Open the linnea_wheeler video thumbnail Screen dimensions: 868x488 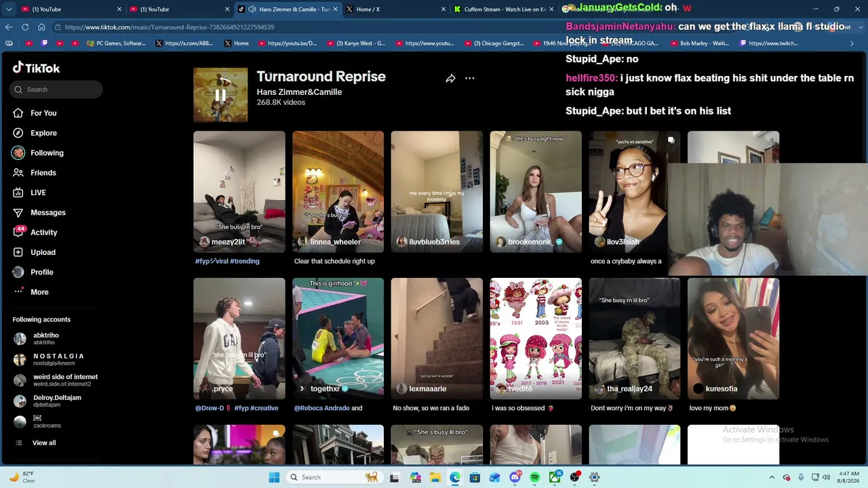pos(338,192)
